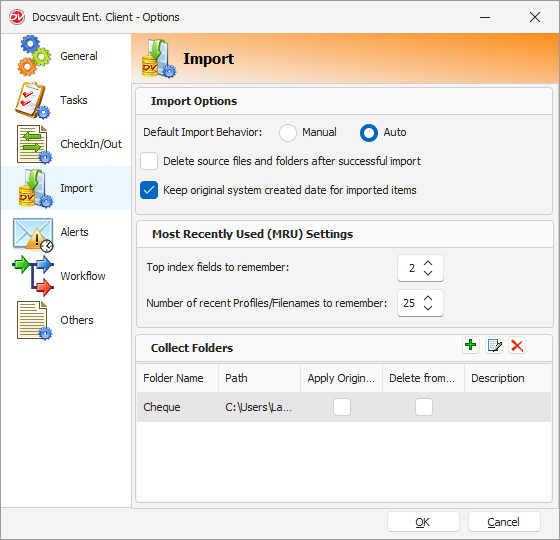Minimize the Options window
The image size is (560, 540).
pos(485,17)
